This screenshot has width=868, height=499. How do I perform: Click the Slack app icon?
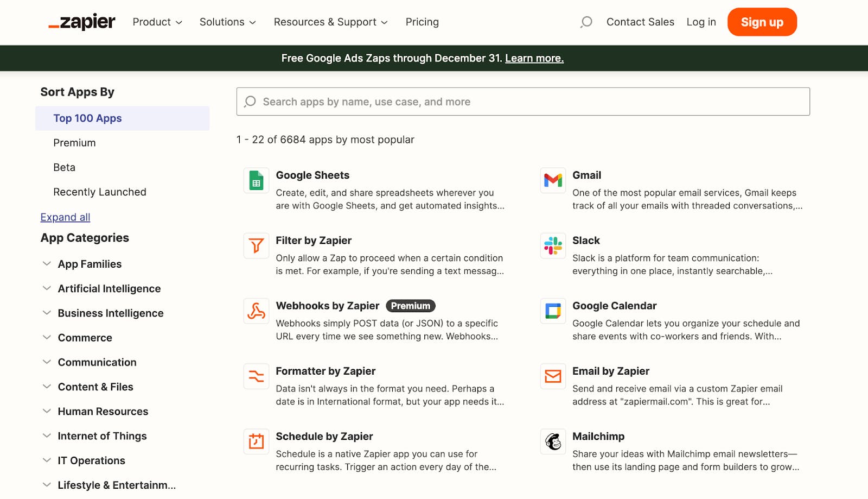553,246
